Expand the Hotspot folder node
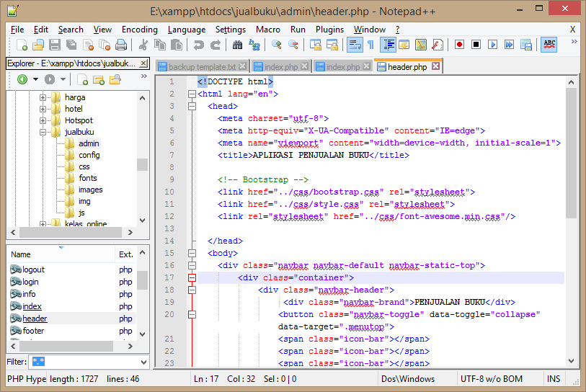Image resolution: width=586 pixels, height=392 pixels. point(43,121)
